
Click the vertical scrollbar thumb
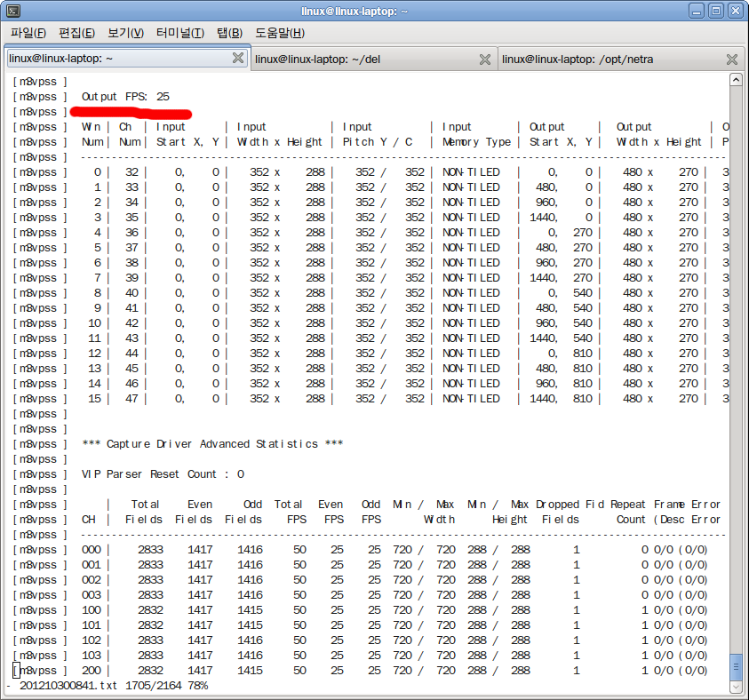pos(736,667)
